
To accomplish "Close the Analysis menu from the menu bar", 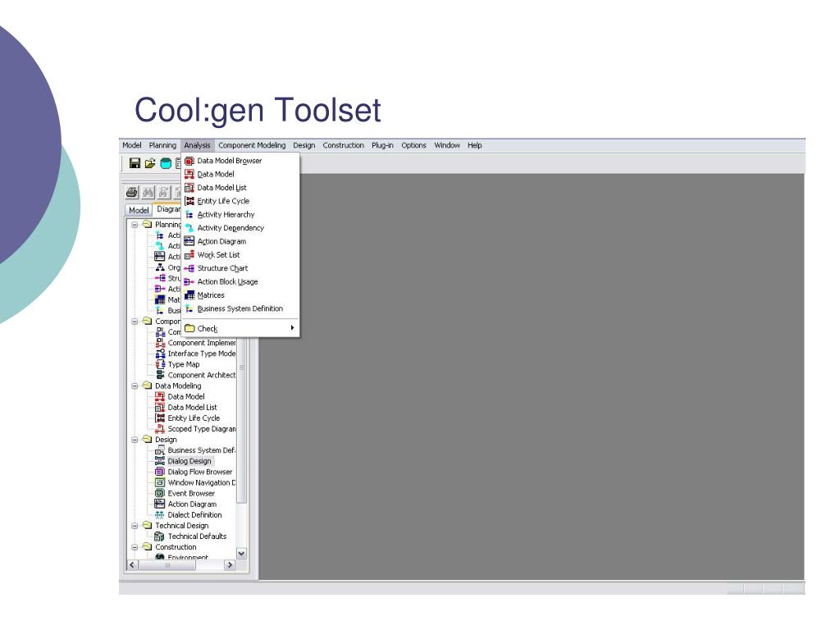I will coord(197,145).
